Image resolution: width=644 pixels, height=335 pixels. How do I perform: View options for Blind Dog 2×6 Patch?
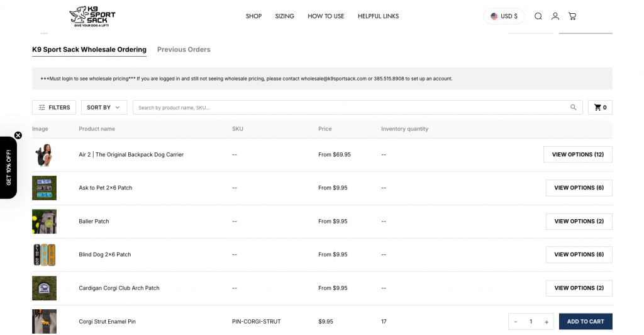point(579,254)
